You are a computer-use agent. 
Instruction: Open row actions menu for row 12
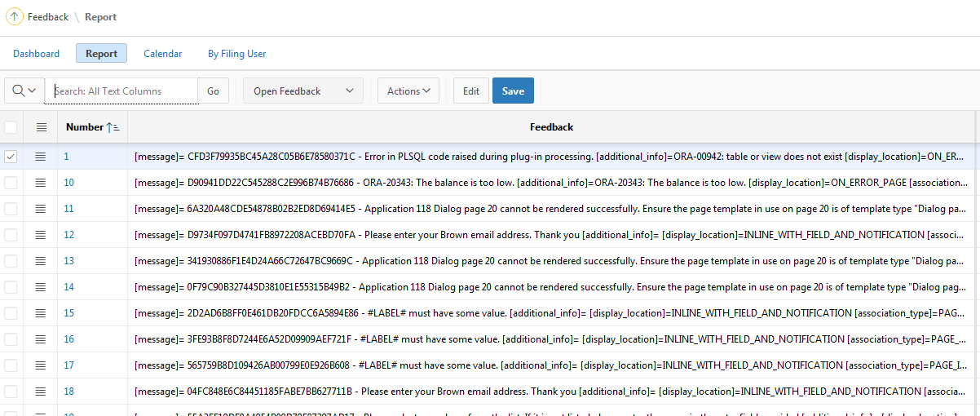click(41, 235)
